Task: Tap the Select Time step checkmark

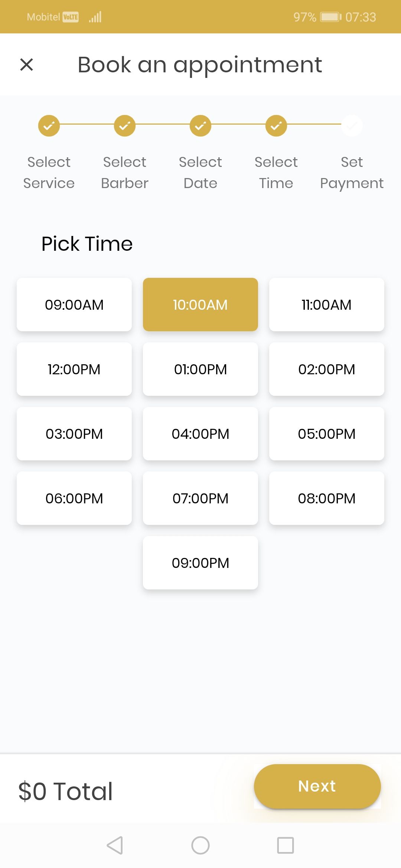Action: pyautogui.click(x=276, y=126)
